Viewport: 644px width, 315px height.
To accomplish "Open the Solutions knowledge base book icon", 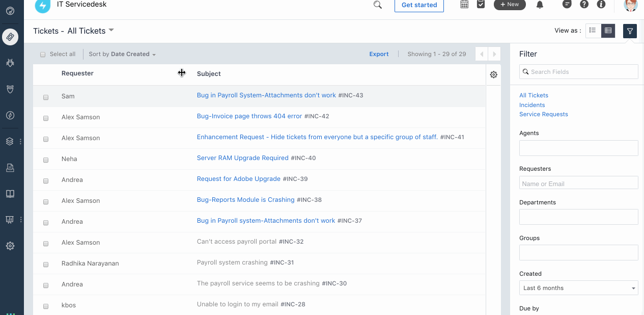I will pos(10,193).
